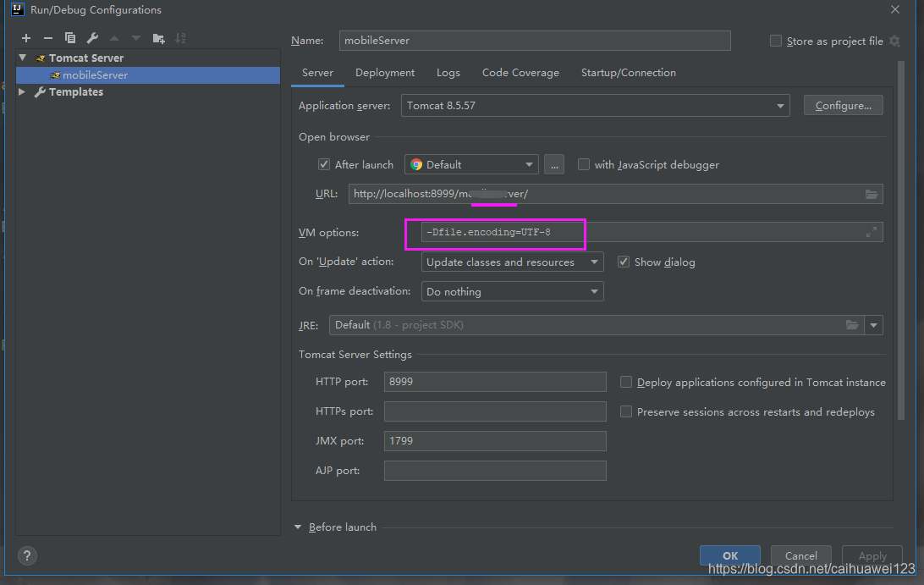Click into the Name input field
The image size is (924, 585).
click(x=535, y=41)
